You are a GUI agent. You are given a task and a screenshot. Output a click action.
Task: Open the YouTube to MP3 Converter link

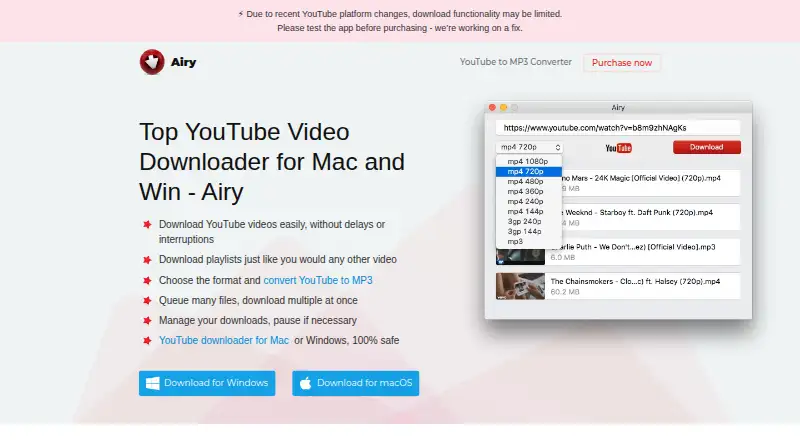515,62
